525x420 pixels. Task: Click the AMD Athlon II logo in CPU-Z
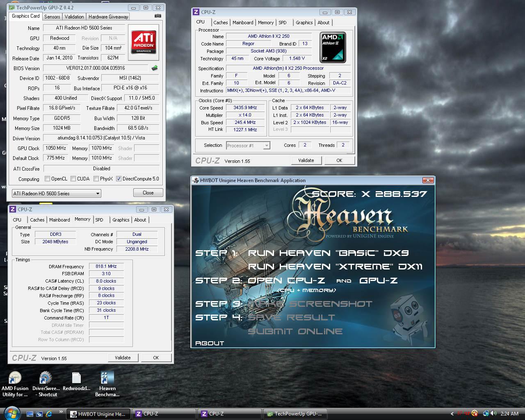coord(333,47)
